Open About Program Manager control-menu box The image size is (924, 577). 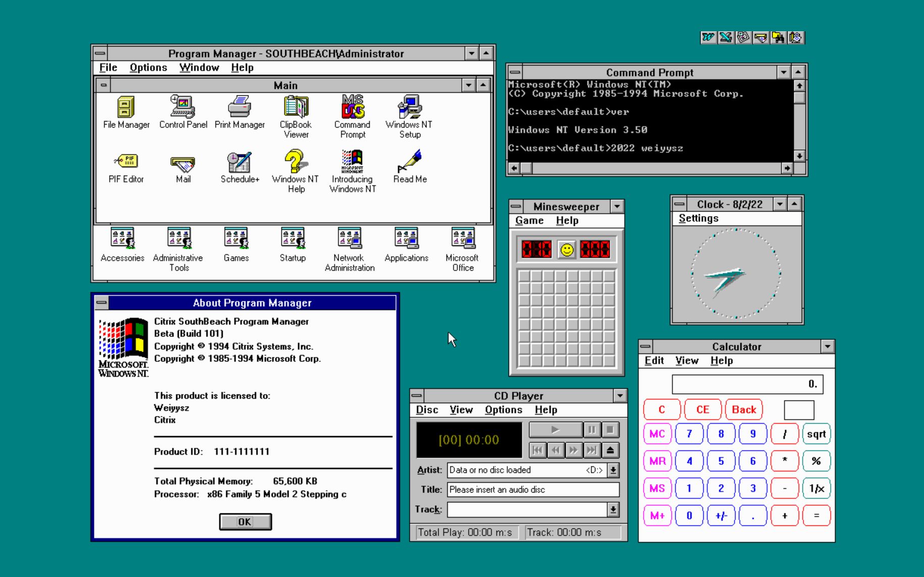(101, 303)
